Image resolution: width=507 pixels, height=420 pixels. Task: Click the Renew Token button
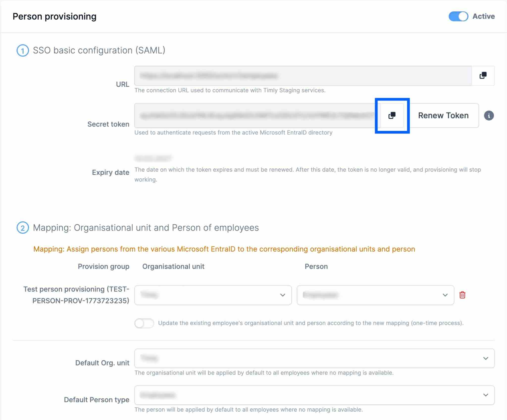[443, 115]
